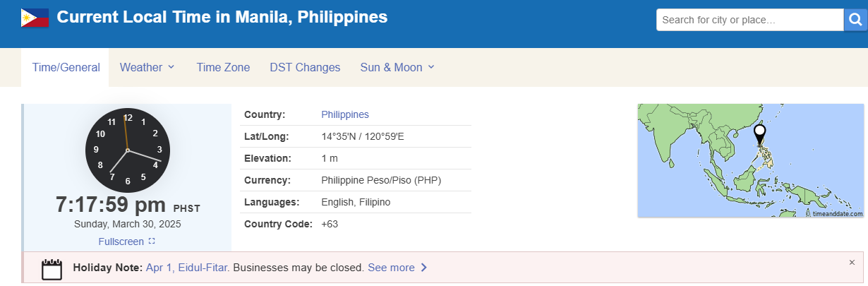The height and width of the screenshot is (286, 868).
Task: Open the Weather tab
Action: [x=141, y=68]
